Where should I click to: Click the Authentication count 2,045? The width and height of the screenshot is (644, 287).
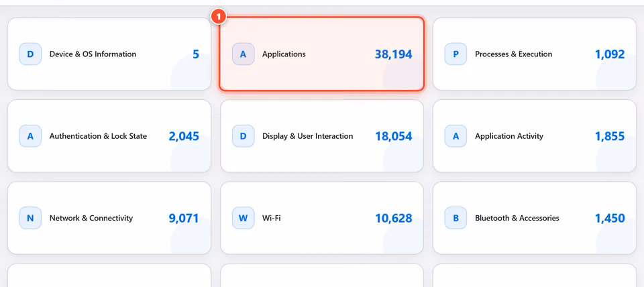[x=184, y=136]
